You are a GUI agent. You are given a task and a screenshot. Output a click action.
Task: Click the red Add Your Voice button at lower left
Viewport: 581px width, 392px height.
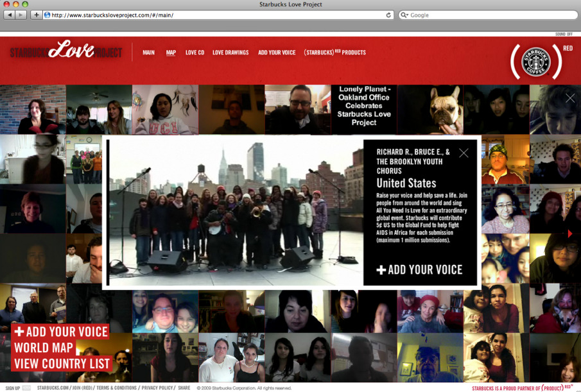(x=61, y=331)
